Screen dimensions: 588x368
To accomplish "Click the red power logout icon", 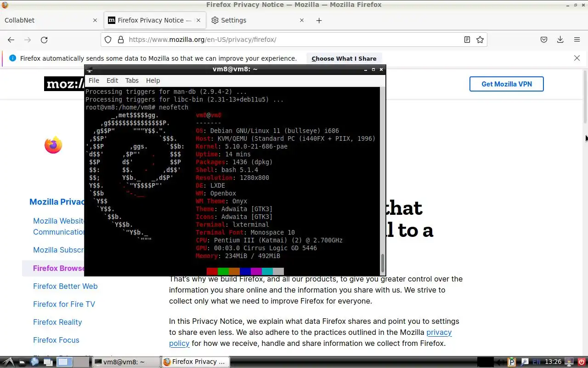I will (x=581, y=362).
